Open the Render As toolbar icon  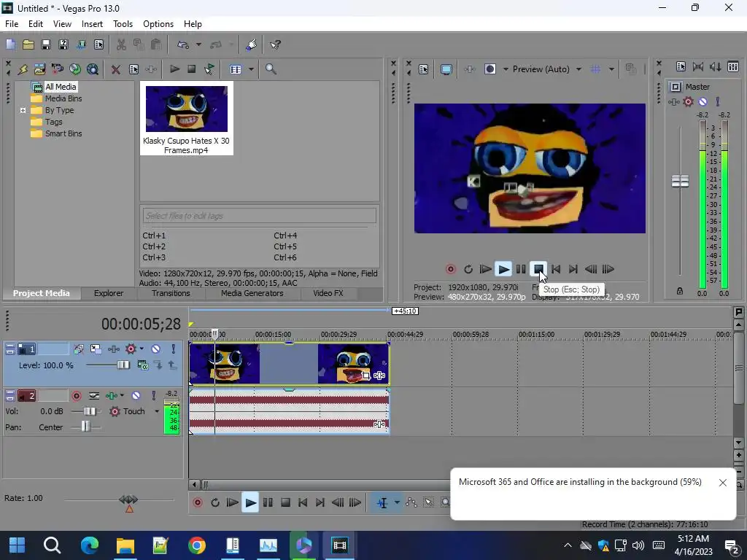[x=81, y=44]
